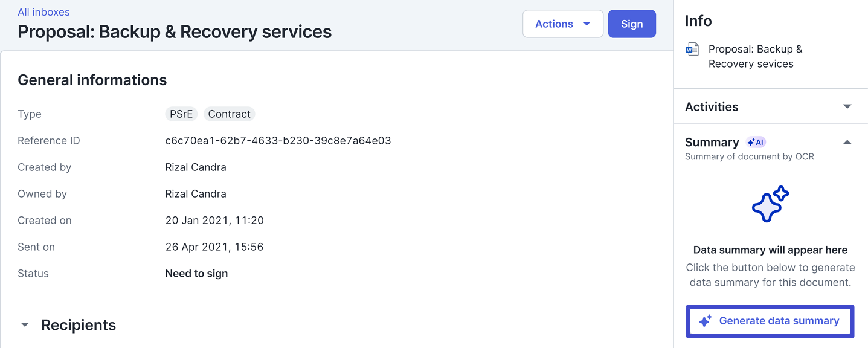Click the Summary section heading
Image resolution: width=868 pixels, height=348 pixels.
[x=712, y=143]
